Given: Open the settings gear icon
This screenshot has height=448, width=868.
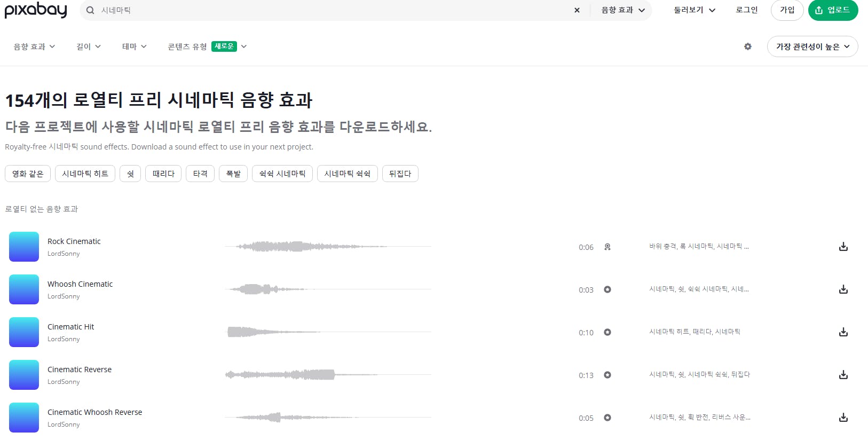Looking at the screenshot, I should coord(748,46).
